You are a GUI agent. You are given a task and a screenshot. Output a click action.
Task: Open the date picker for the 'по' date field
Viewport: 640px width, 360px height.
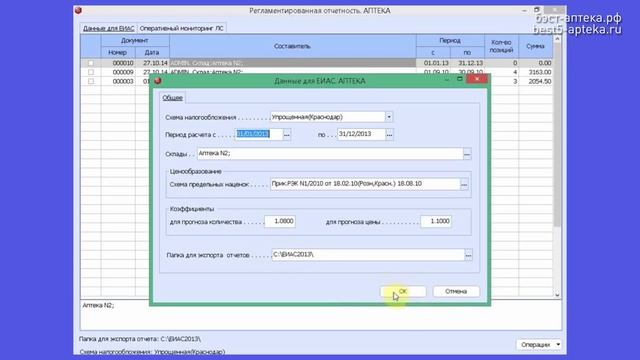(x=389, y=135)
